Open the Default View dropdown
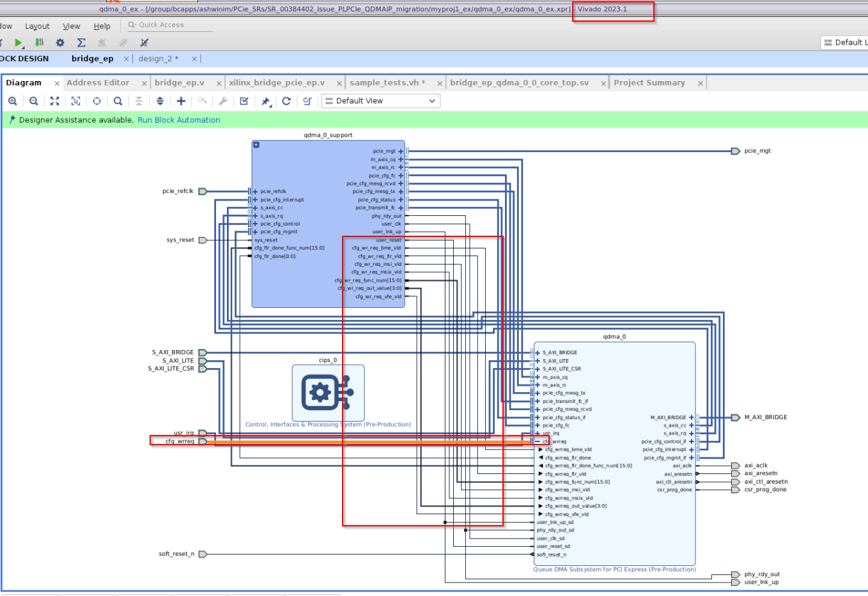 [380, 101]
